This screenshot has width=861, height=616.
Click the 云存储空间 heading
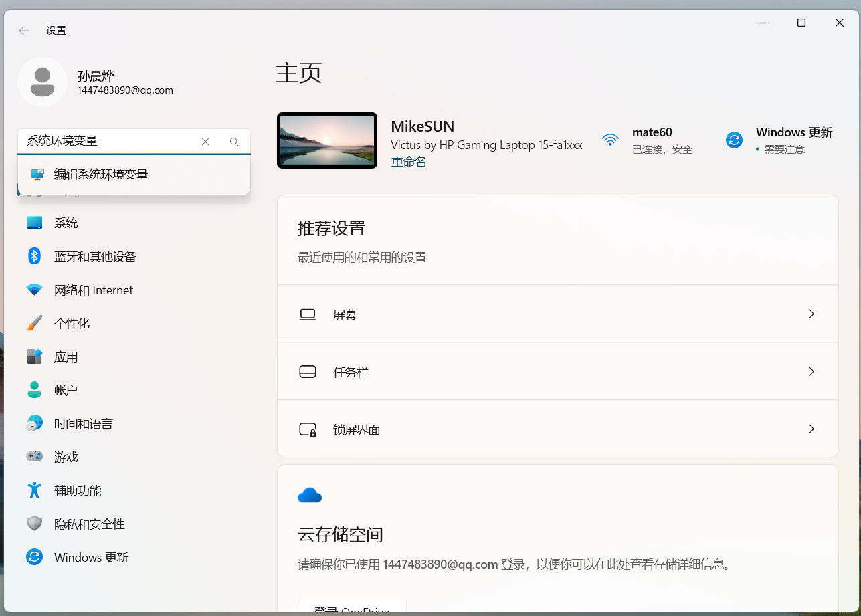pyautogui.click(x=340, y=535)
